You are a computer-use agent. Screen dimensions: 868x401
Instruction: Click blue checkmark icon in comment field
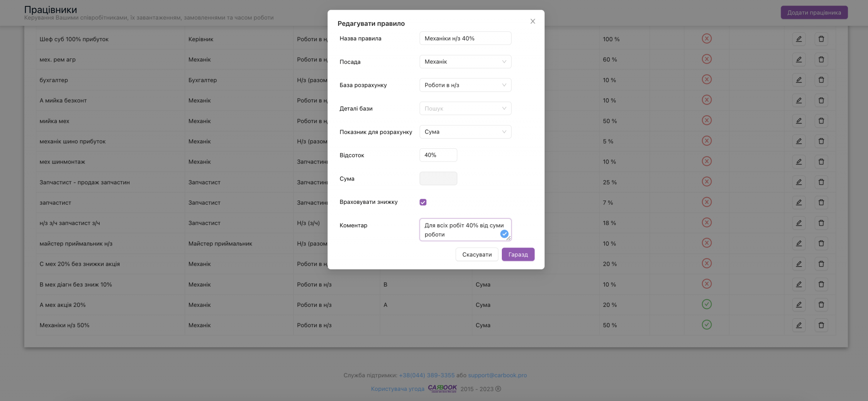[x=504, y=234]
